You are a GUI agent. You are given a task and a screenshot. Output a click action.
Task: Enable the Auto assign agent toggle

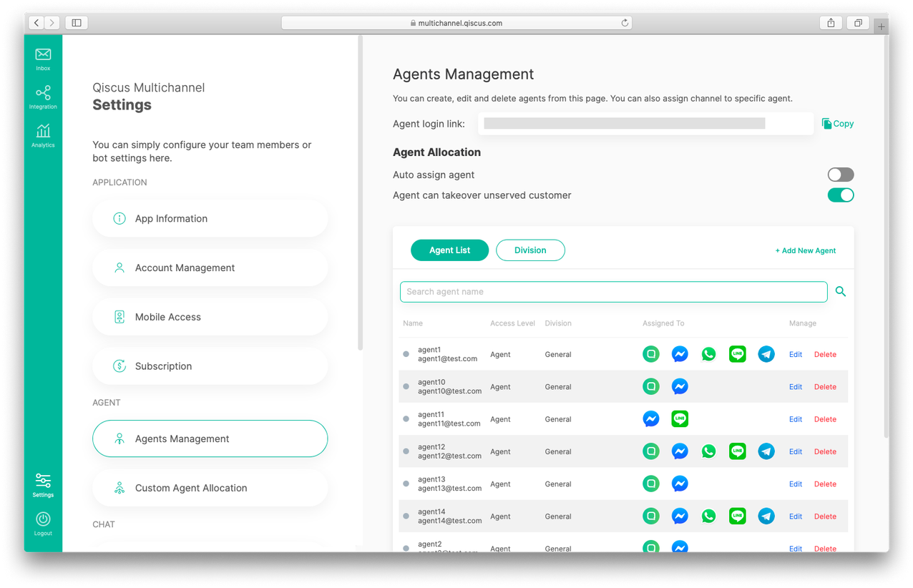[841, 175]
